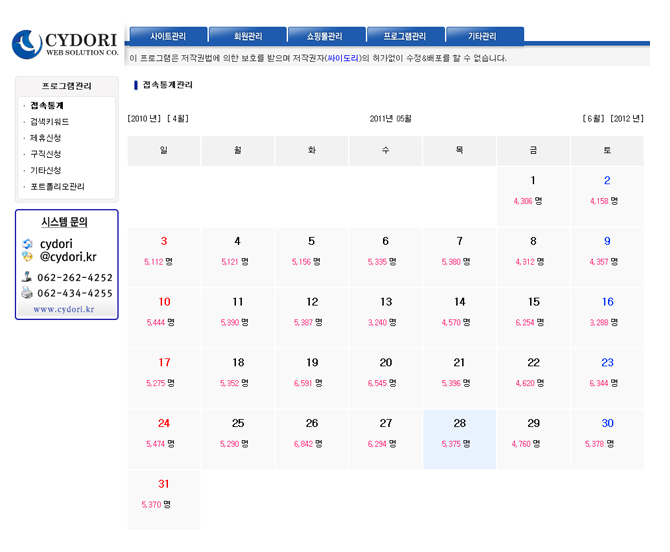The image size is (670, 552).
Task: Click the telephone icon beside 062-262-4252
Action: coord(27,277)
